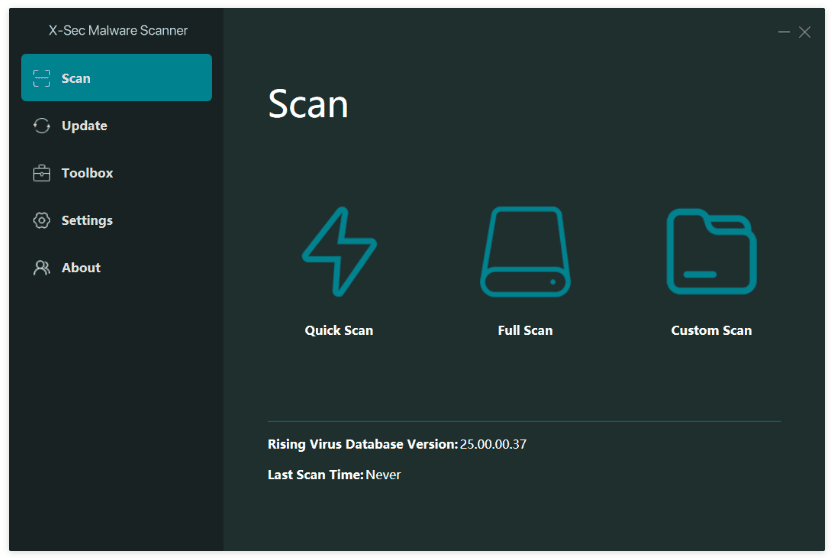Click the Settings gear icon
Image resolution: width=832 pixels, height=558 pixels.
41,220
